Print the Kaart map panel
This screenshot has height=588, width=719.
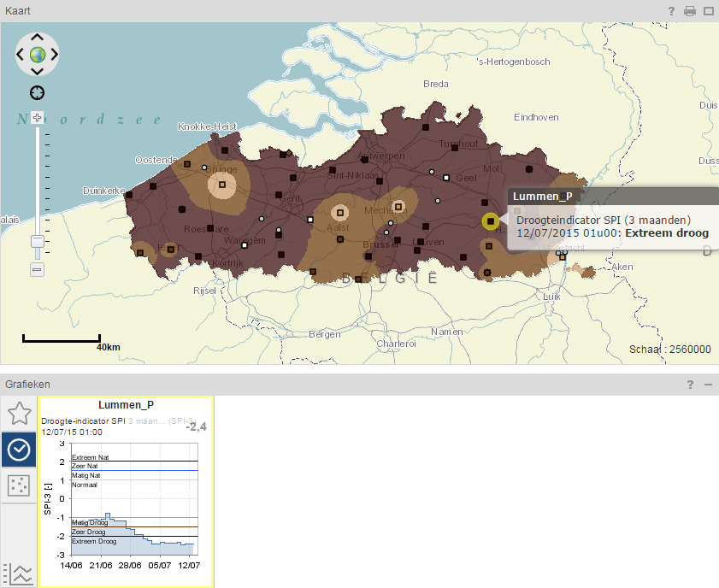coord(690,11)
